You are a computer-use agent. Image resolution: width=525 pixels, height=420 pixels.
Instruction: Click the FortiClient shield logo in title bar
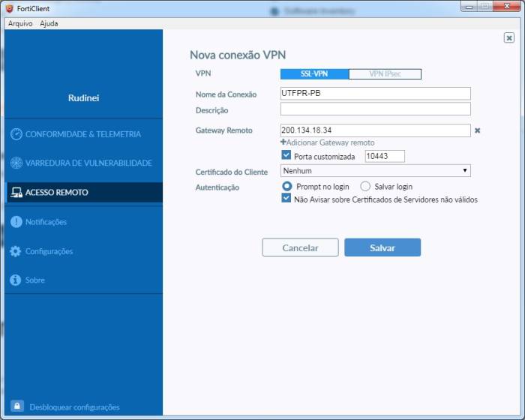click(x=9, y=8)
